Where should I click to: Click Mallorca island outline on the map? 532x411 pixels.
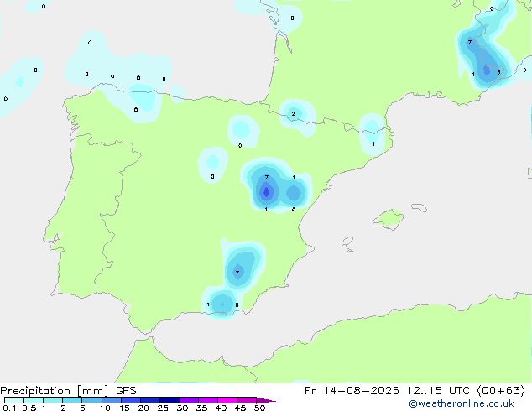click(389, 220)
